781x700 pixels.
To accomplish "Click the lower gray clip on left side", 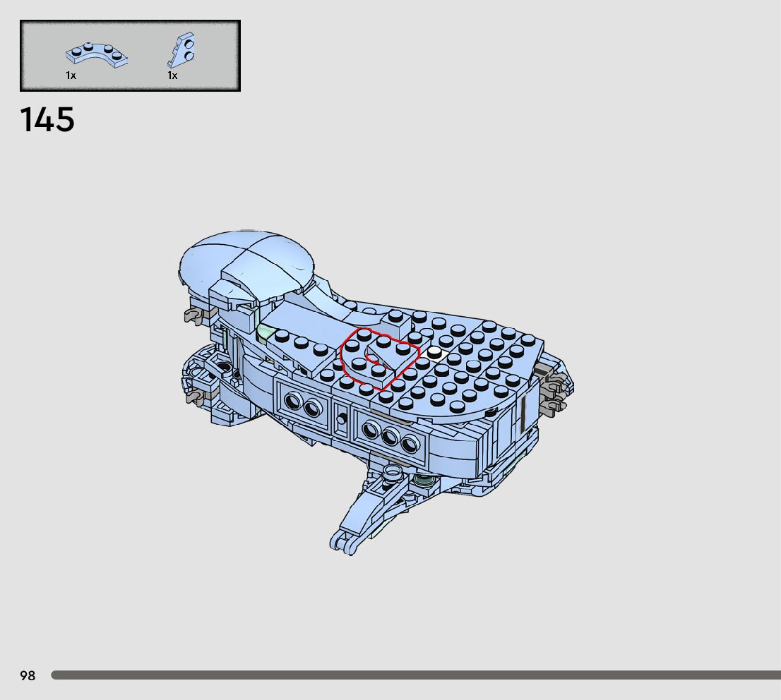I will (x=194, y=397).
